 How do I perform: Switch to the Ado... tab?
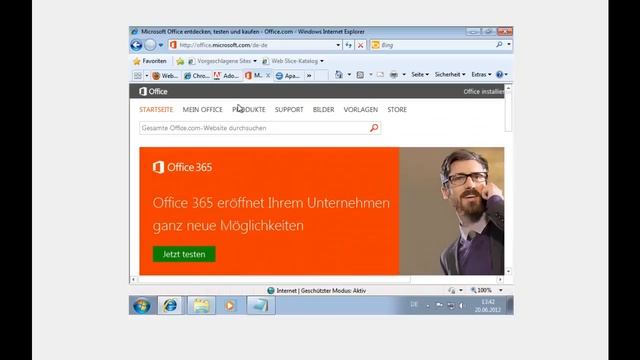[x=227, y=76]
